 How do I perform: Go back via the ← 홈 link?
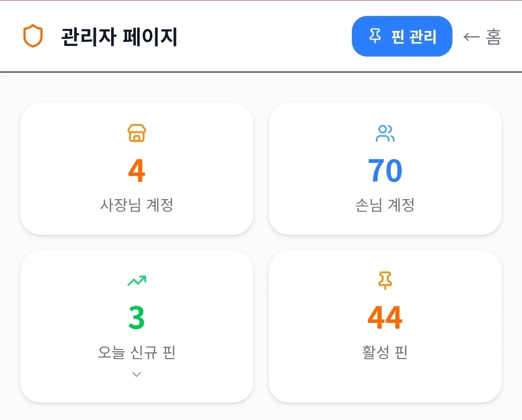click(x=482, y=37)
